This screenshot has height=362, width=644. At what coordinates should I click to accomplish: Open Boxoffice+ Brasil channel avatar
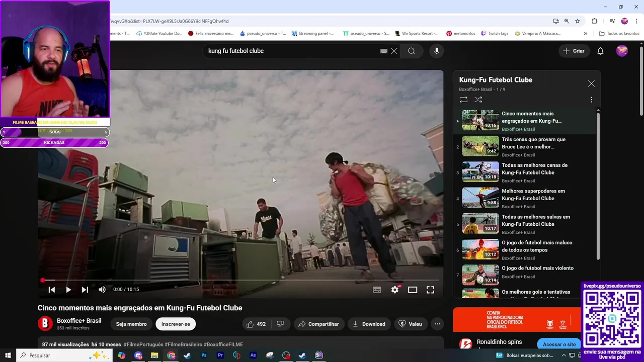click(45, 324)
